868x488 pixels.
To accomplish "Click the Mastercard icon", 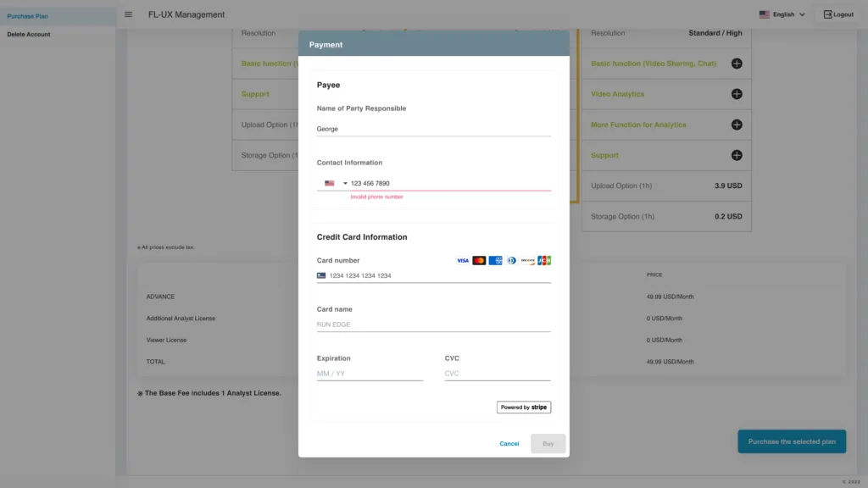I will pyautogui.click(x=479, y=261).
